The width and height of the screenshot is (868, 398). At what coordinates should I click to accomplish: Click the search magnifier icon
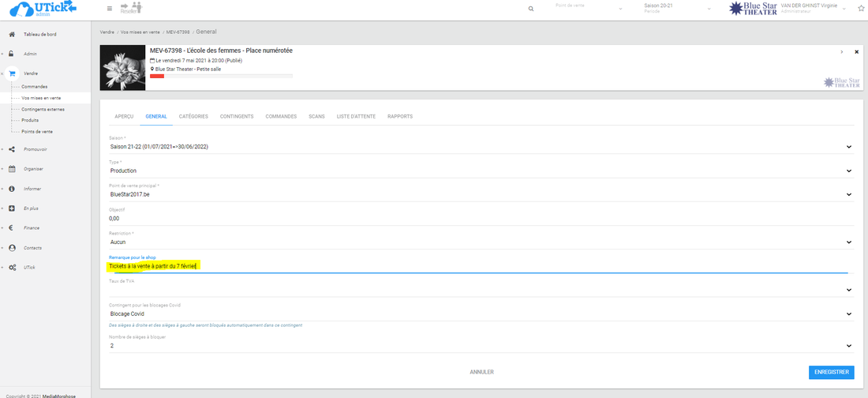click(530, 9)
